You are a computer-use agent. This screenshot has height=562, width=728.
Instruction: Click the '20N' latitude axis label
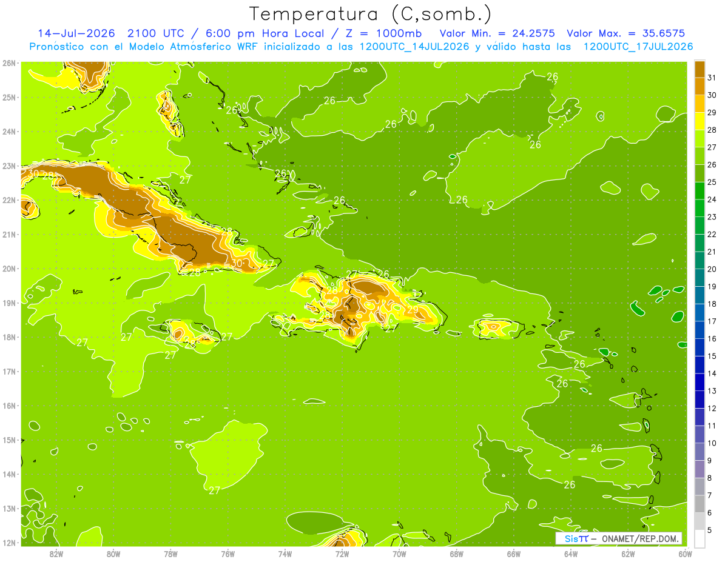pyautogui.click(x=9, y=269)
